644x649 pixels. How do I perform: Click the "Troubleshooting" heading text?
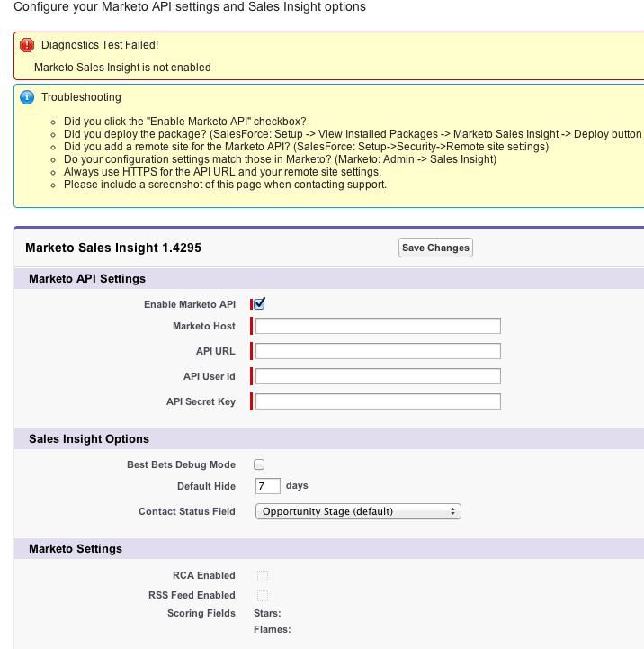(x=81, y=97)
